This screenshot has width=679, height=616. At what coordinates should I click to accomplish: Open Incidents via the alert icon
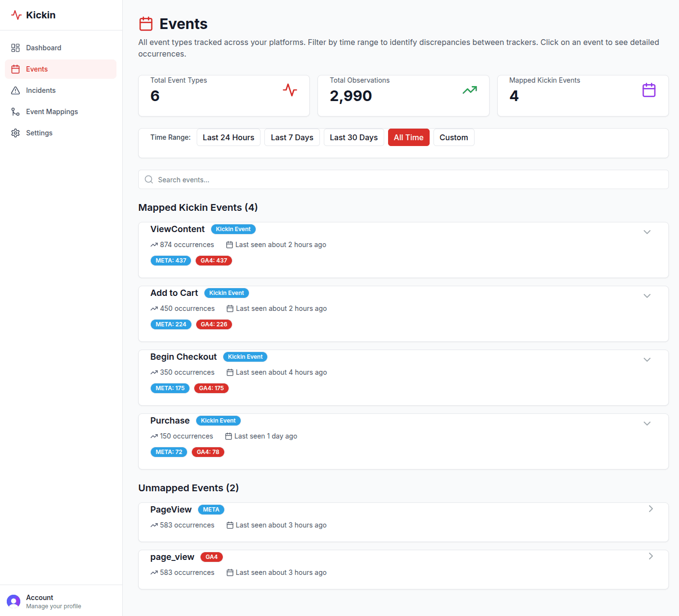[15, 90]
